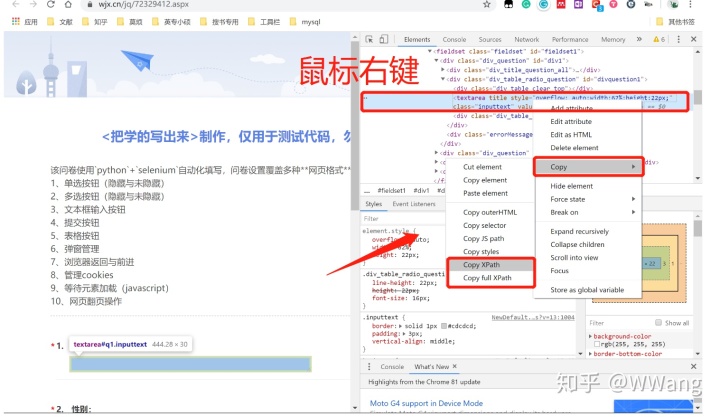
Task: Expand the second div_question node
Action: 436,152
